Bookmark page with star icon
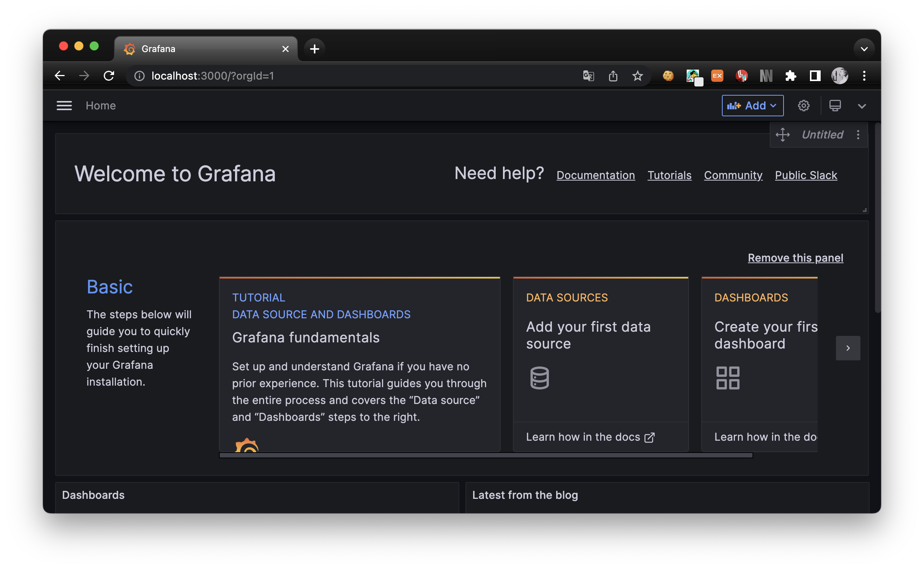Viewport: 924px width, 570px height. tap(637, 76)
